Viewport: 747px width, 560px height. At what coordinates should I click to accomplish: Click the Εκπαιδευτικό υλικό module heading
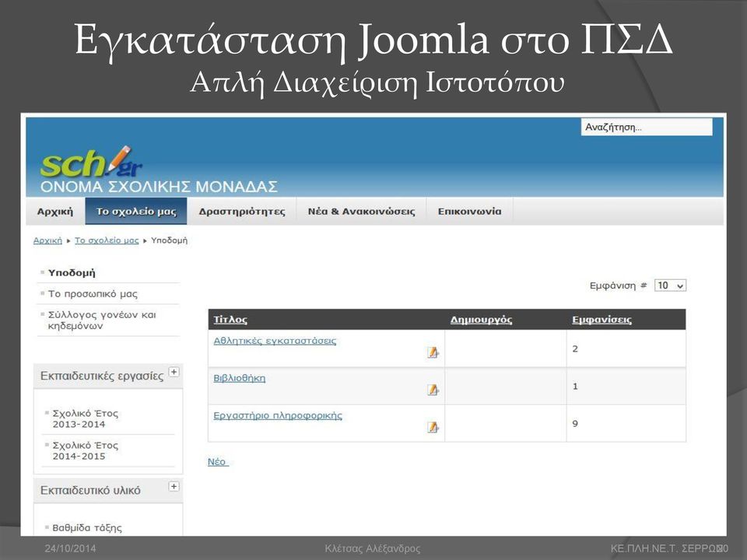[x=90, y=491]
